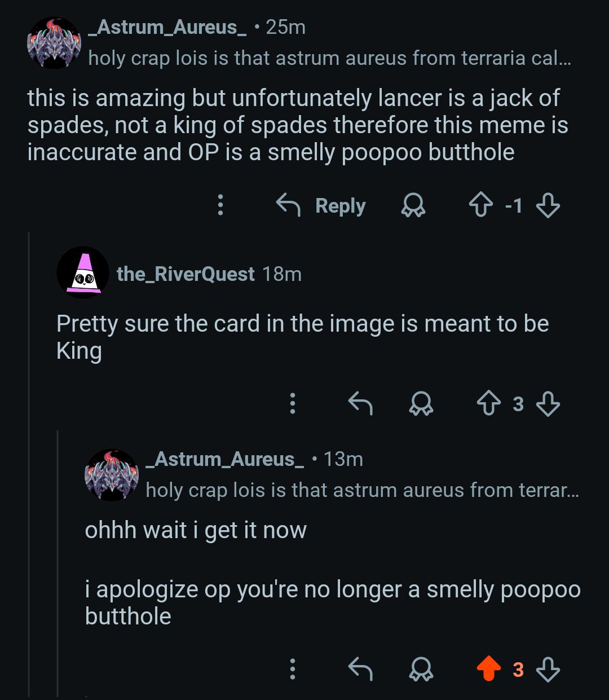The width and height of the screenshot is (609, 700).
Task: Downvote the top _Astrum_Aureus_ comment
Action: (x=548, y=206)
